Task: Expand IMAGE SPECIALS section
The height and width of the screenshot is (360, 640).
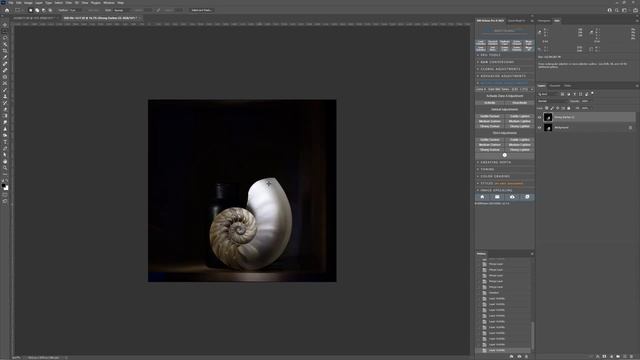Action: tap(504, 190)
